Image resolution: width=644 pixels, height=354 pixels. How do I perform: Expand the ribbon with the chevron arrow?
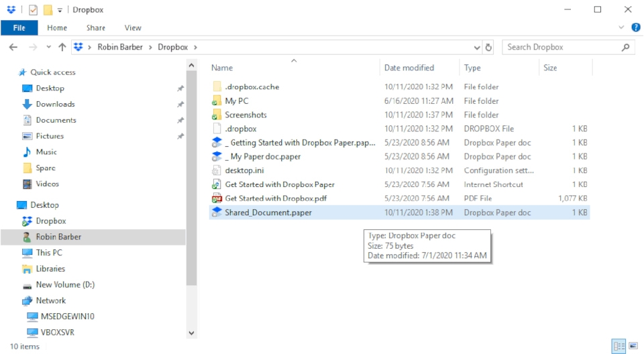pyautogui.click(x=621, y=27)
